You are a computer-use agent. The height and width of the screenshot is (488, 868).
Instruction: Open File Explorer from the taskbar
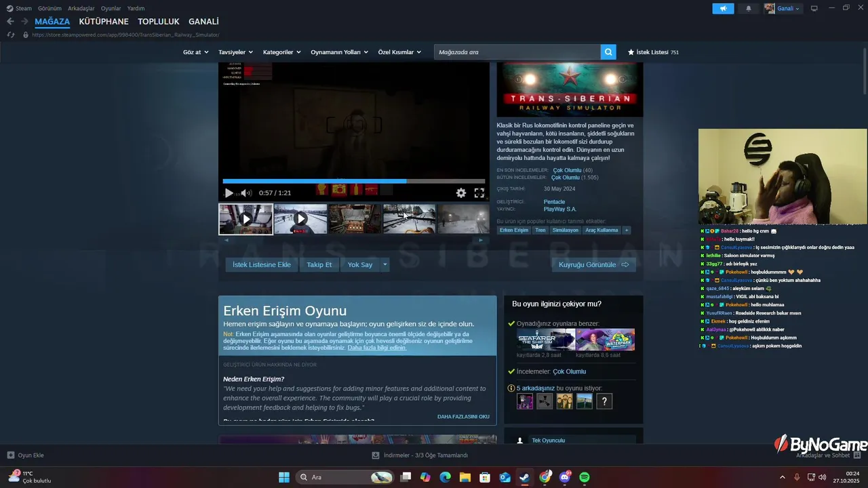tap(465, 477)
